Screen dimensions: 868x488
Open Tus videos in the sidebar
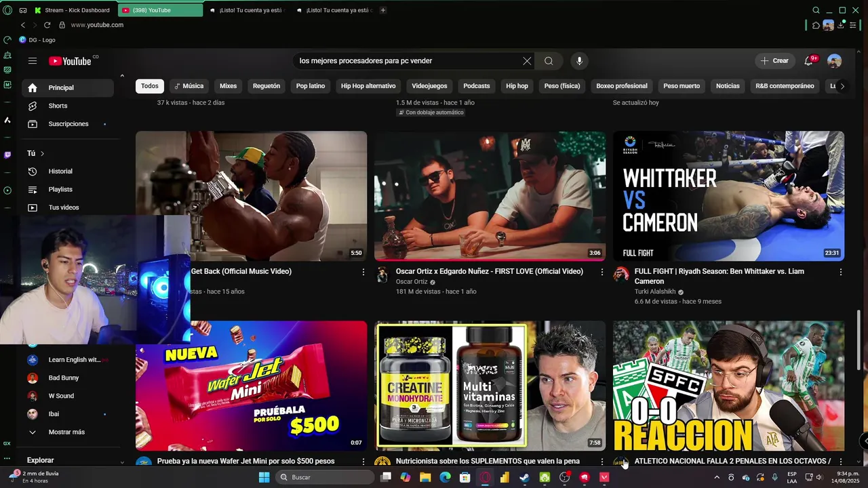coord(66,207)
